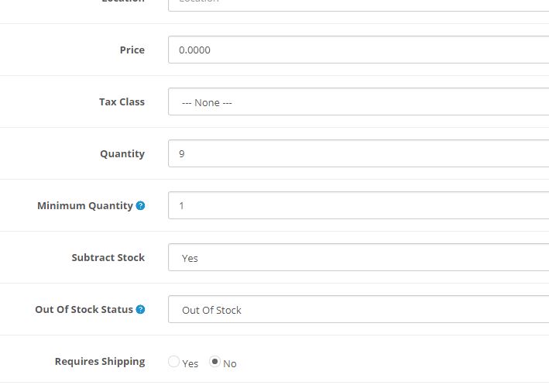Click the Out Of Stock Status help icon
Screen dimensions: 549x392
click(140, 310)
